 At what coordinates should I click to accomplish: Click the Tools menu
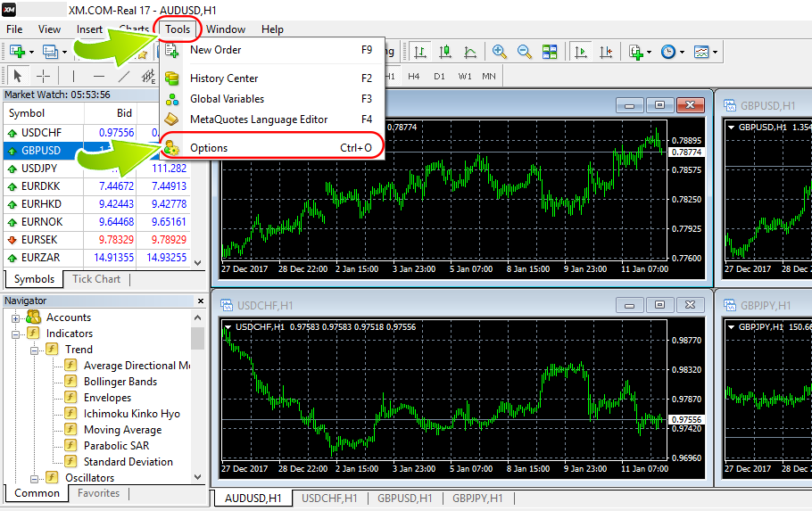(x=178, y=29)
